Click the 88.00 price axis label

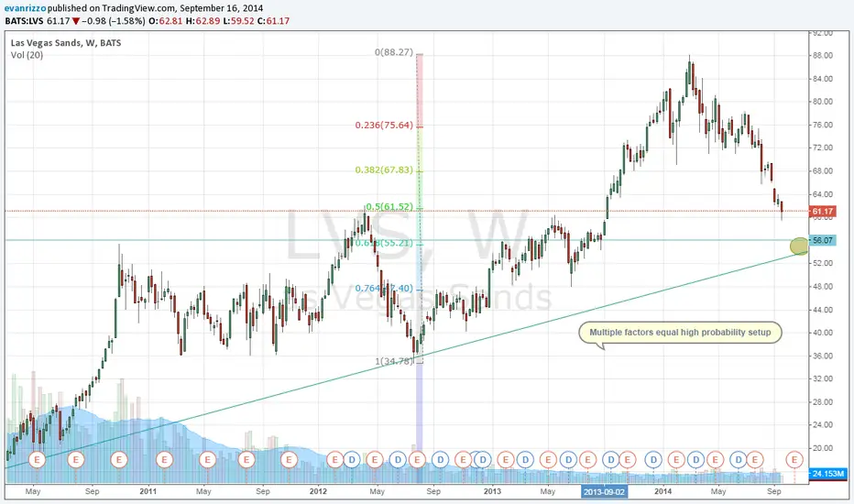pyautogui.click(x=823, y=55)
